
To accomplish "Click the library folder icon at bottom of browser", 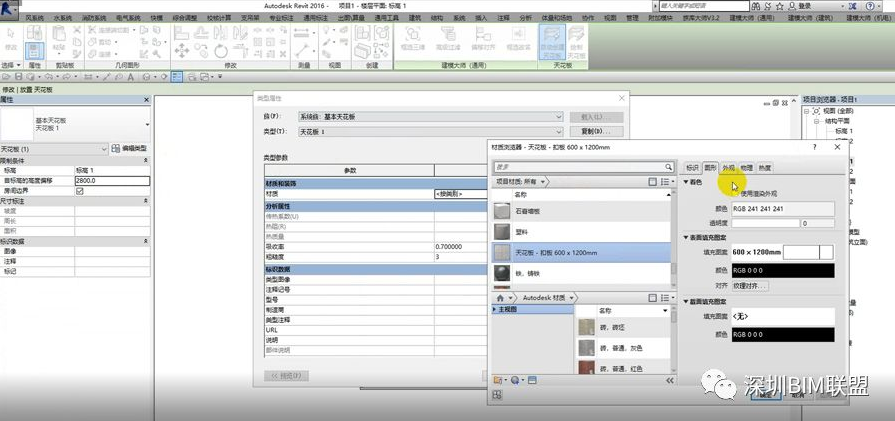I will pyautogui.click(x=498, y=380).
